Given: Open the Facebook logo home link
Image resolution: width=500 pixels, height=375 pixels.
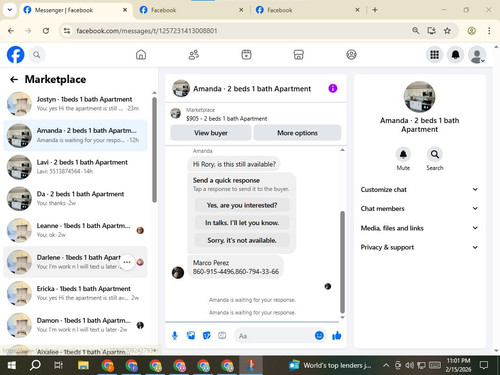Looking at the screenshot, I should coord(15,55).
